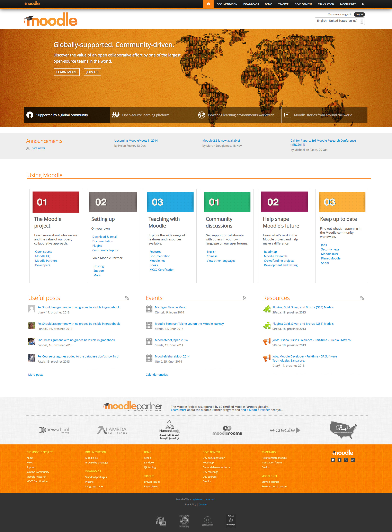Select 'Supported by a global community' banner tab

coord(67,115)
